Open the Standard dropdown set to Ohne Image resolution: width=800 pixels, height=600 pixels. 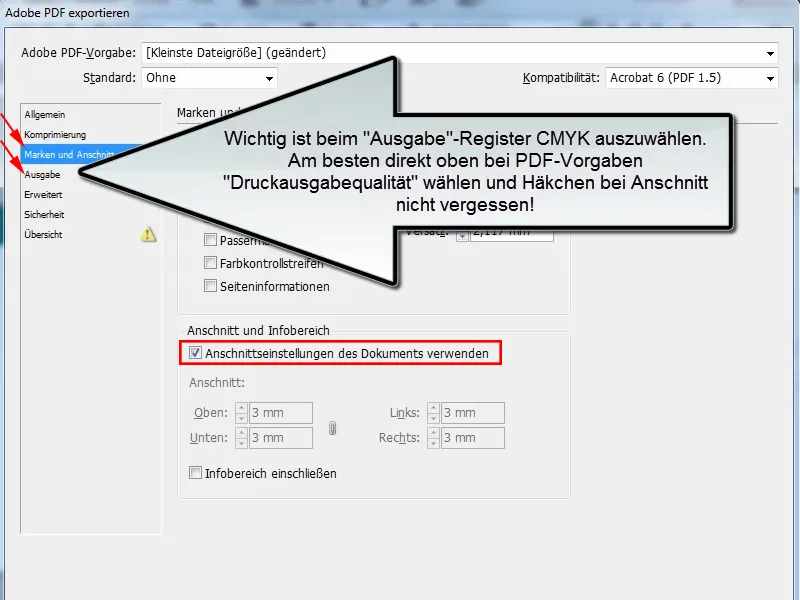(x=209, y=78)
